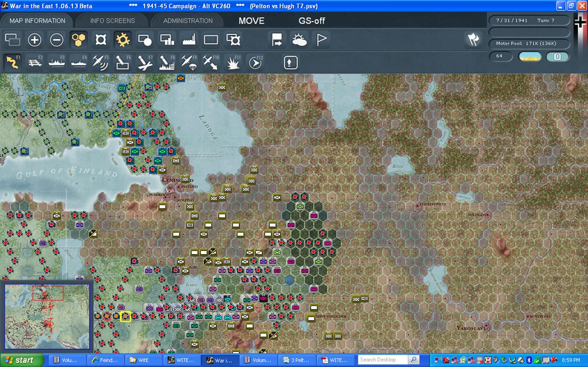
Task: Click the zoom out minus icon
Action: point(56,40)
